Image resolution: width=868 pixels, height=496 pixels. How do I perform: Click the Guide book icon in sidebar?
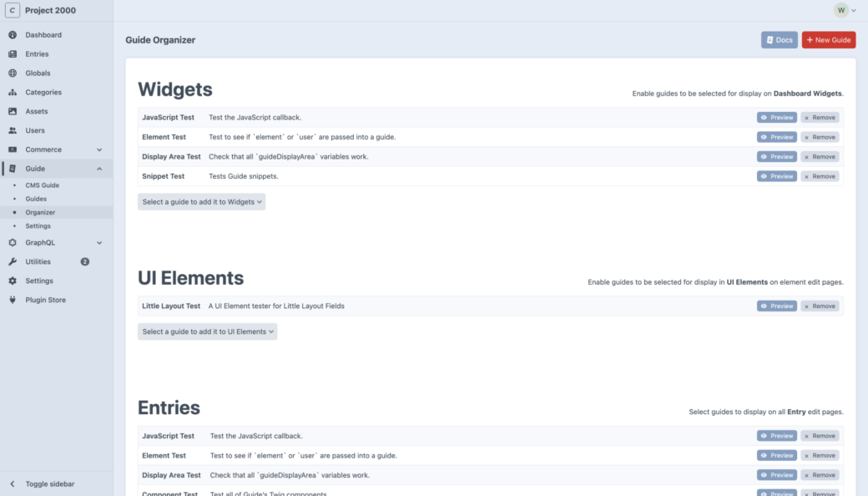point(13,169)
